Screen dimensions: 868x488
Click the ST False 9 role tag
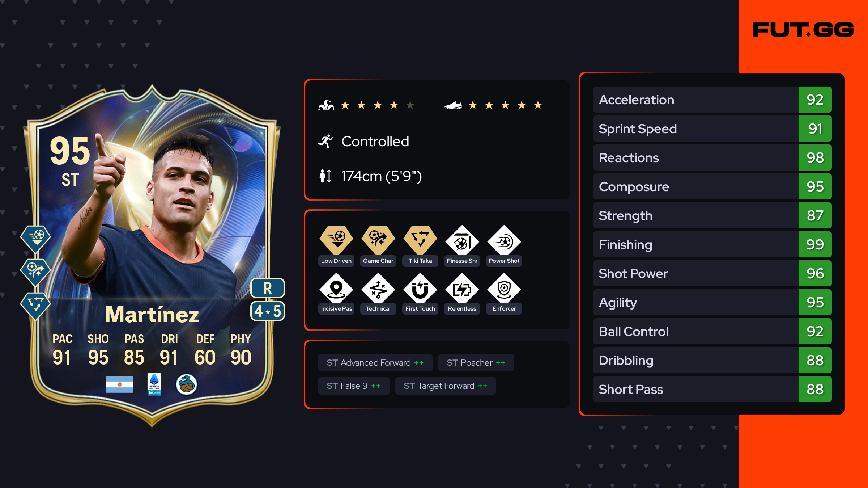(x=354, y=386)
